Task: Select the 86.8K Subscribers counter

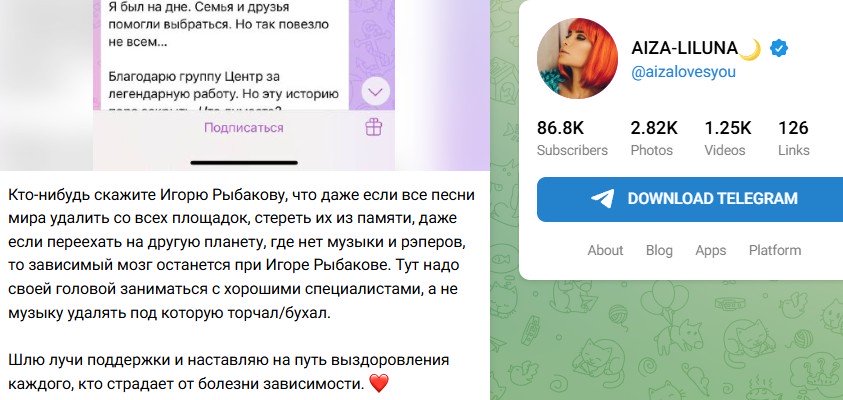Action: (x=572, y=138)
